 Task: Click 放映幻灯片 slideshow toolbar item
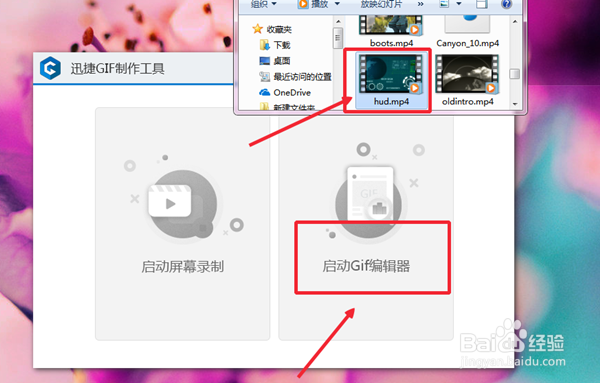click(x=381, y=4)
